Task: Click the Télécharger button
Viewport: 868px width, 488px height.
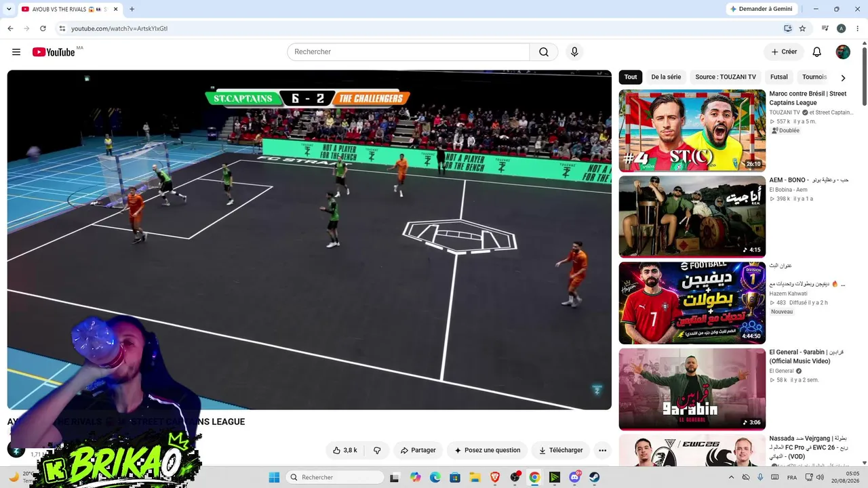Action: (561, 450)
